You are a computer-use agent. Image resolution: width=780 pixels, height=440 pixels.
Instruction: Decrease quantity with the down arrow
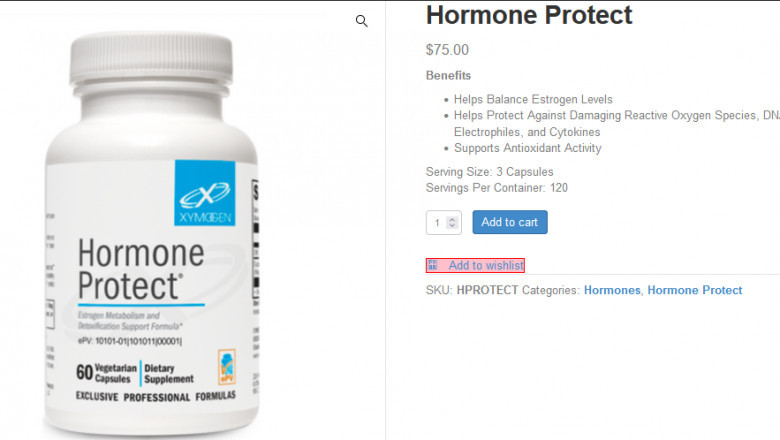[452, 226]
